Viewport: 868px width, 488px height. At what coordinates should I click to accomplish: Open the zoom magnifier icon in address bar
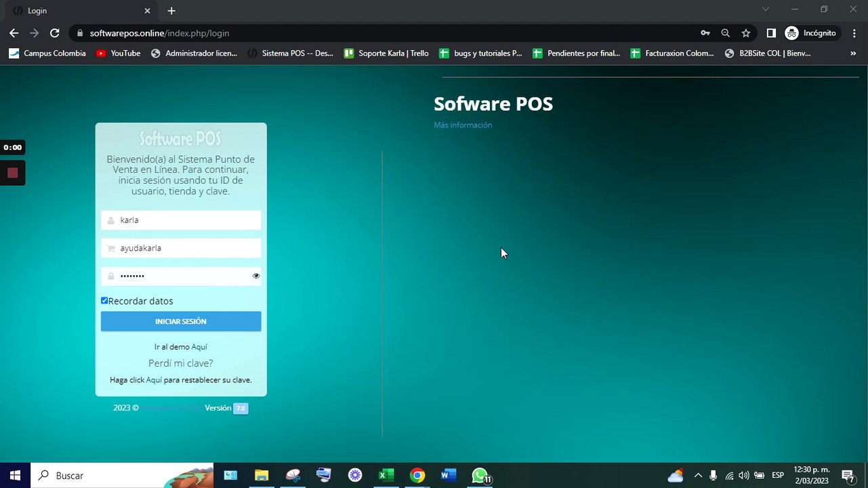[726, 33]
